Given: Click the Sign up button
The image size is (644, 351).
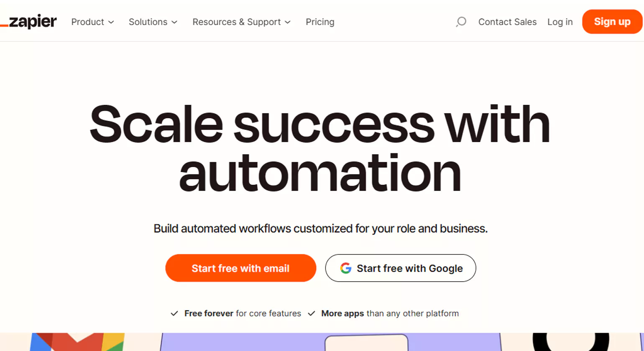Looking at the screenshot, I should pos(612,22).
